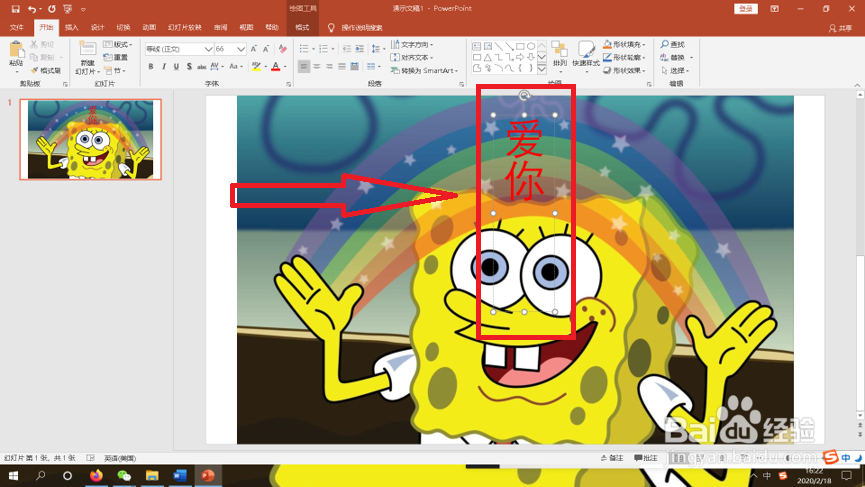Redo the action in Quick Access toolbar

(x=51, y=9)
